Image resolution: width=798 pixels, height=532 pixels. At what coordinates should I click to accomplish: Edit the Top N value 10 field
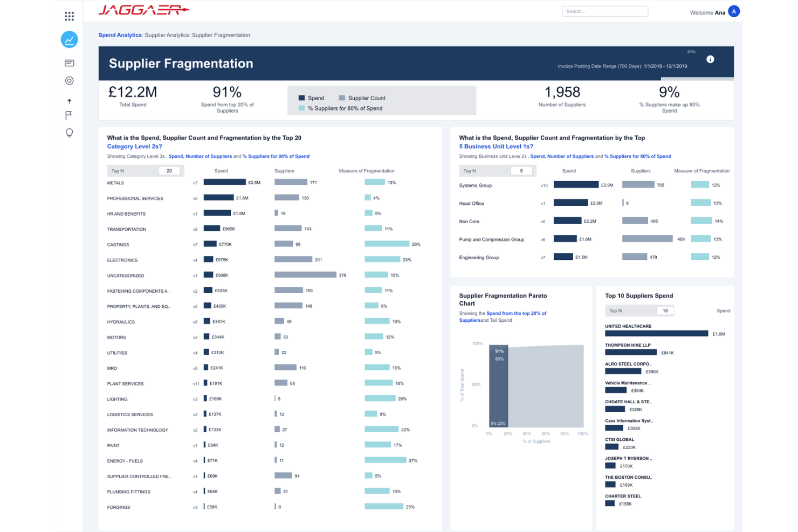click(x=665, y=311)
